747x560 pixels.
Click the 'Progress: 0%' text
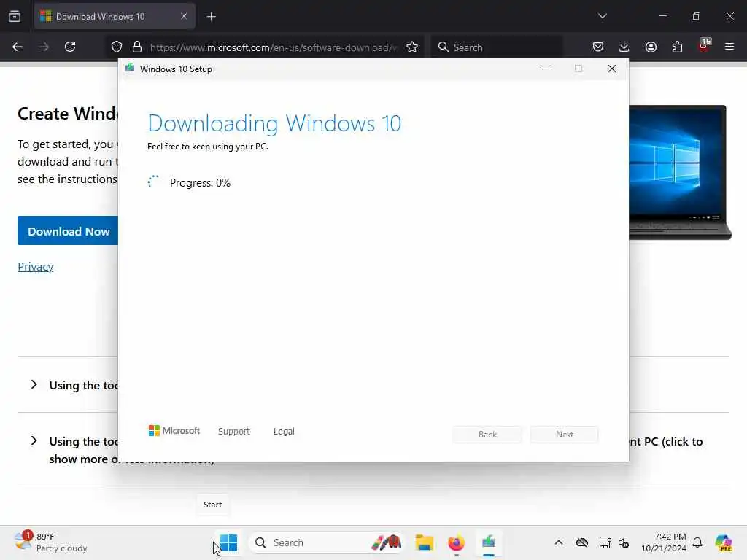200,183
